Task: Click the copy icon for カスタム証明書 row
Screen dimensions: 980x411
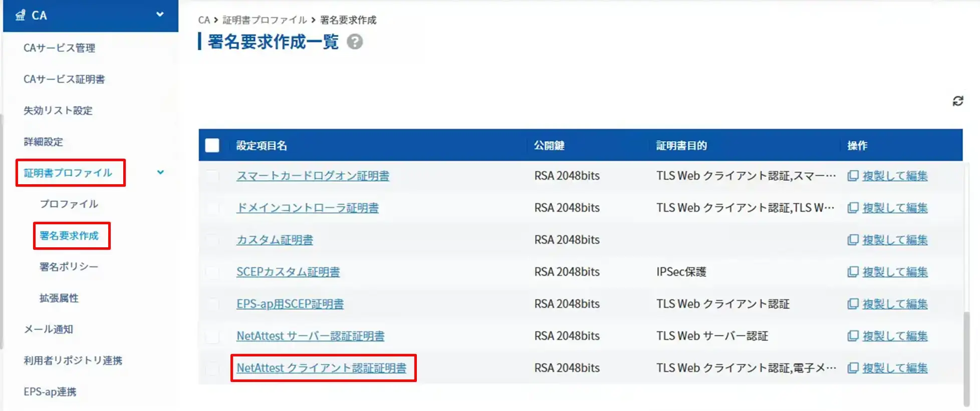Action: click(853, 240)
